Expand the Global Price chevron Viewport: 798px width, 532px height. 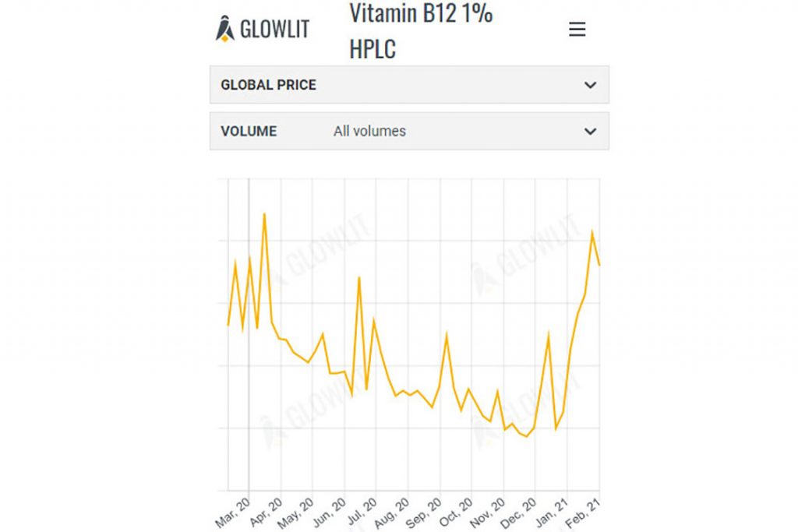point(590,85)
